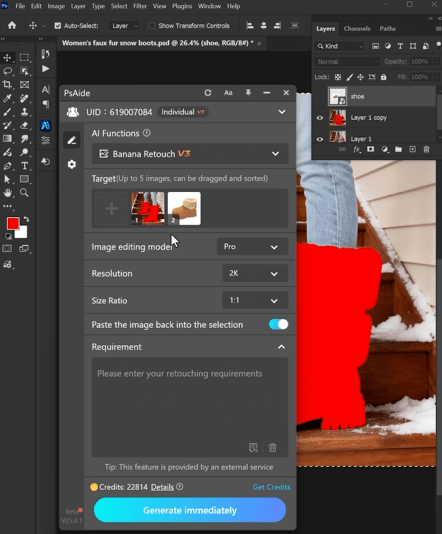Open the Banana Retouch AI function dropdown
This screenshot has width=442, height=534.
[190, 154]
